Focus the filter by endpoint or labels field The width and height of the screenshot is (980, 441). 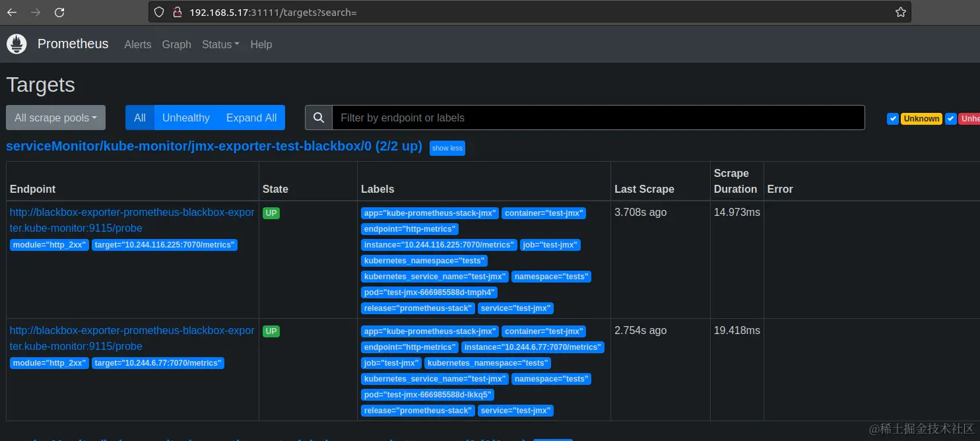598,118
